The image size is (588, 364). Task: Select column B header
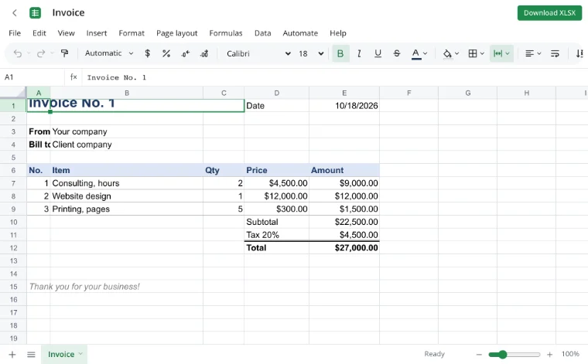127,93
